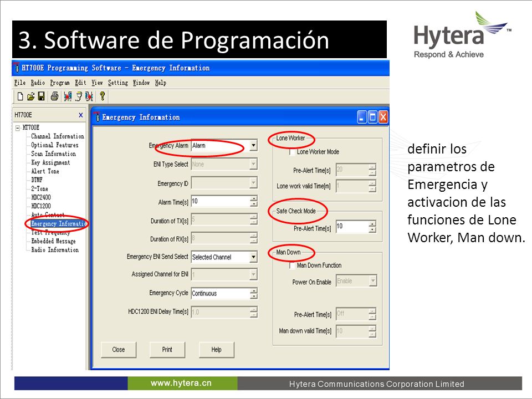Image resolution: width=532 pixels, height=399 pixels.
Task: Select 2-Tone in tree
Action: tap(39, 188)
